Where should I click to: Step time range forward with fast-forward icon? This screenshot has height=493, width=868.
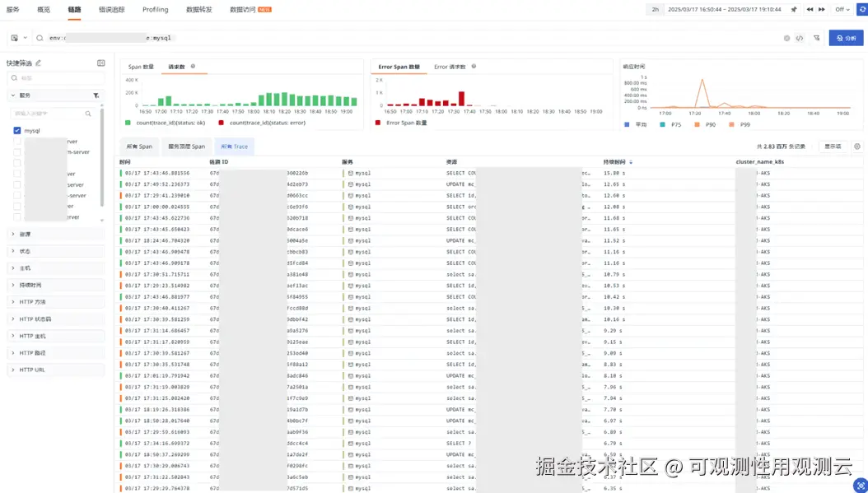point(822,9)
